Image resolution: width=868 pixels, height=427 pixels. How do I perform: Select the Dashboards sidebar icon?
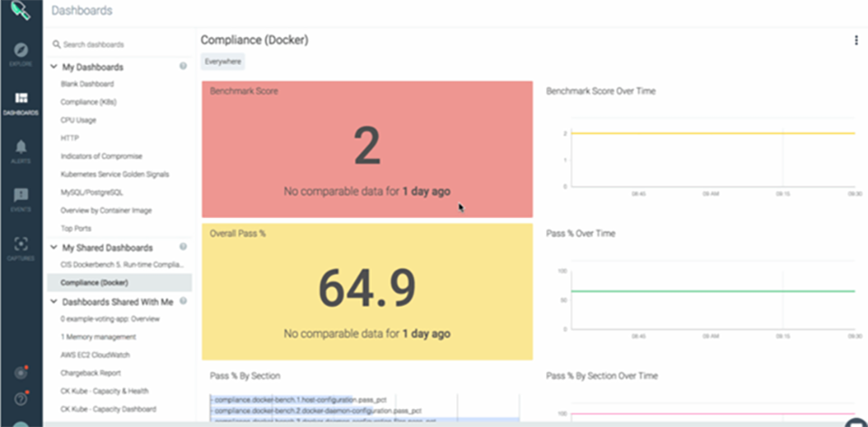click(21, 102)
